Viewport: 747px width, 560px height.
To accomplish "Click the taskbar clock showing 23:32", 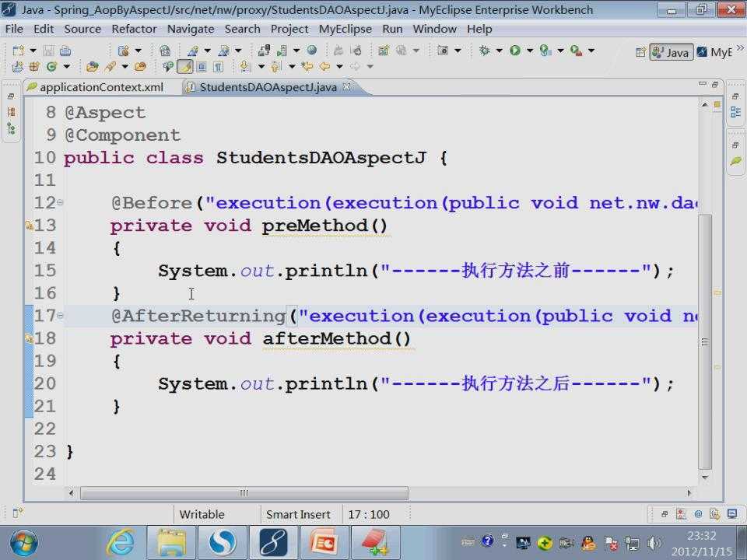I will (x=701, y=536).
